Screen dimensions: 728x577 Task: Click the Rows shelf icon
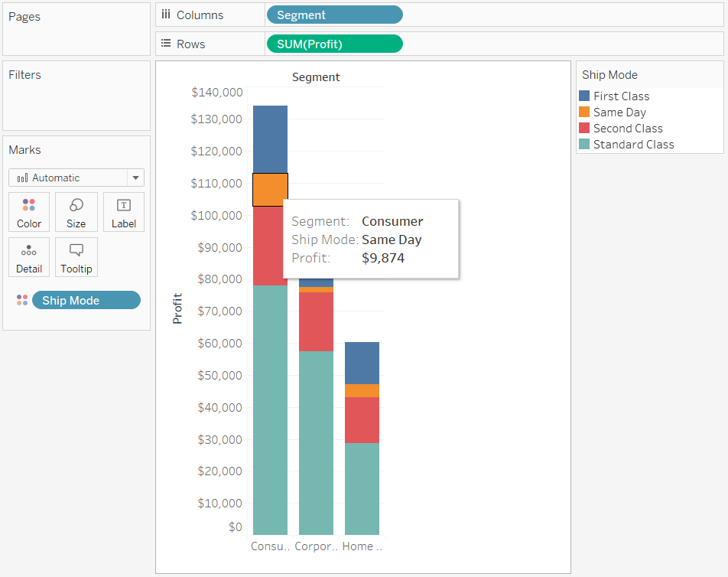coord(166,44)
